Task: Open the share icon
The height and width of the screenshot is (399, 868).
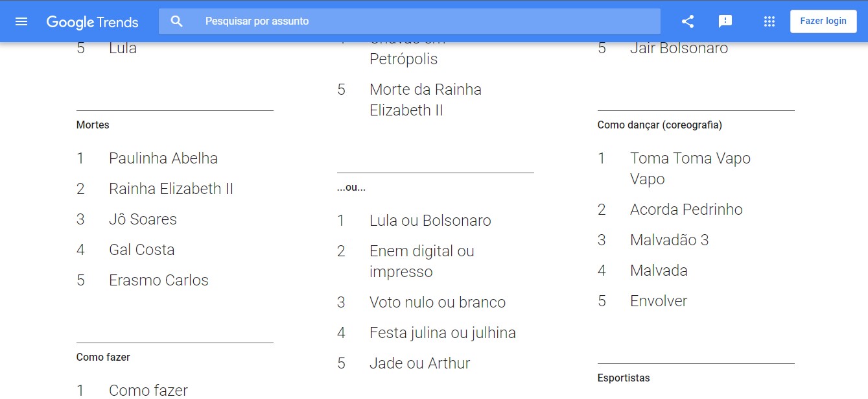Action: [x=688, y=21]
